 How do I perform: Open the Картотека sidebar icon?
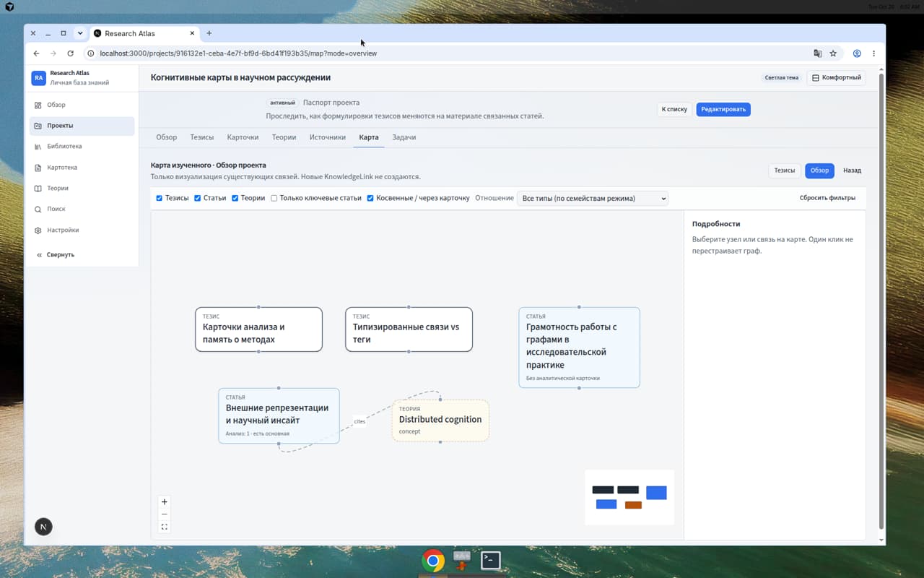[x=38, y=168]
